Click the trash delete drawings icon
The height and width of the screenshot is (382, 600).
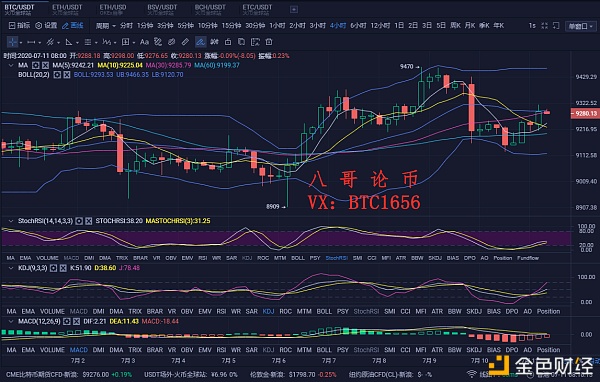269,42
